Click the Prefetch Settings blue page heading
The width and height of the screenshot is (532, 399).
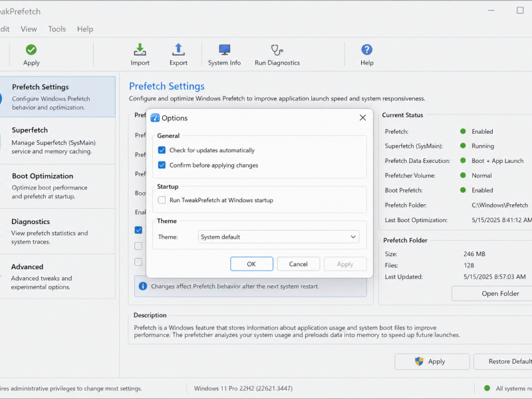pos(167,86)
